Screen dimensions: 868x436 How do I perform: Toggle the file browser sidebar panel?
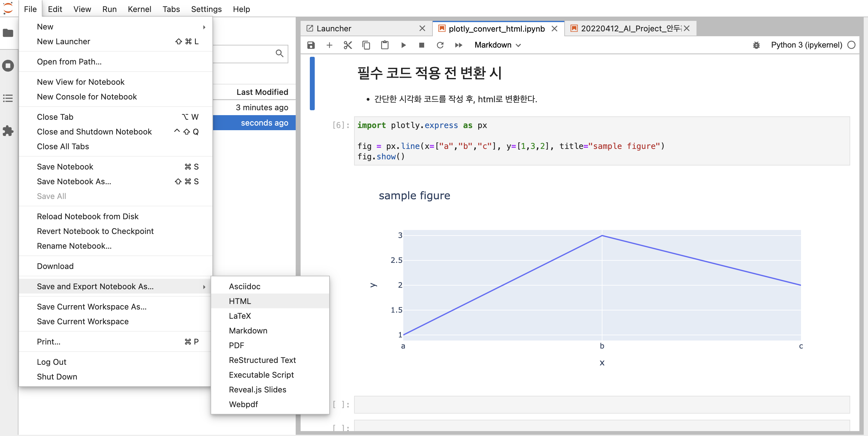pyautogui.click(x=8, y=33)
